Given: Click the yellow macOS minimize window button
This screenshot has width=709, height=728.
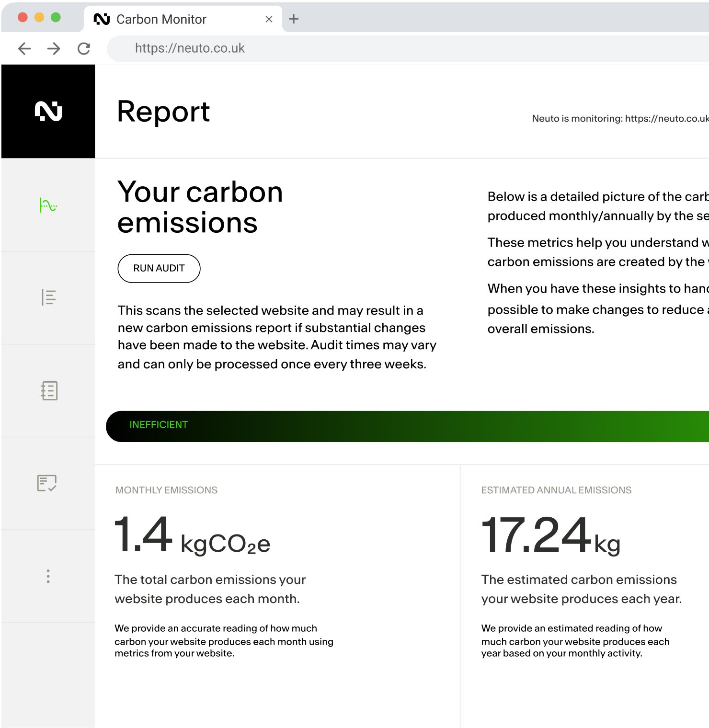Looking at the screenshot, I should click(x=39, y=17).
